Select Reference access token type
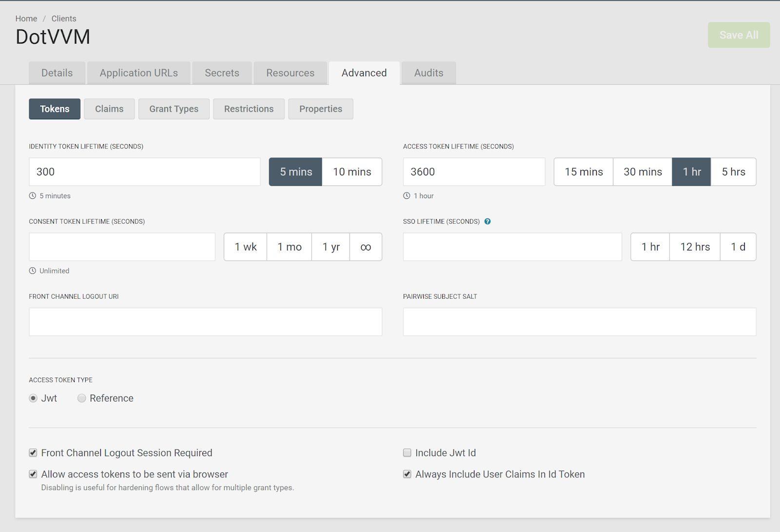The image size is (780, 532). pos(82,399)
